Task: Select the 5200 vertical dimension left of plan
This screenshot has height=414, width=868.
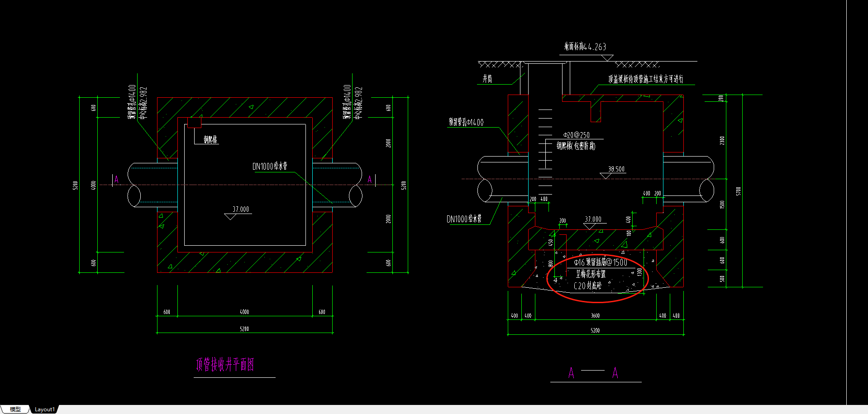Action: pyautogui.click(x=75, y=185)
